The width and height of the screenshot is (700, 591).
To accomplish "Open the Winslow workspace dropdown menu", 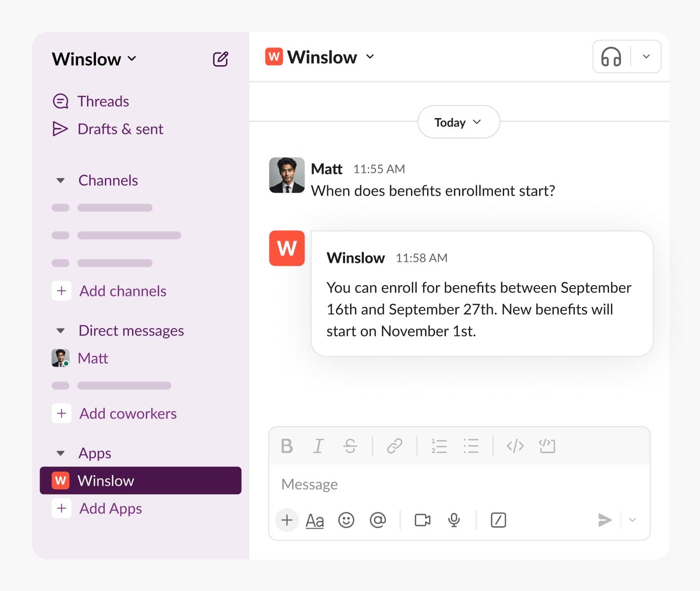I will click(x=94, y=59).
